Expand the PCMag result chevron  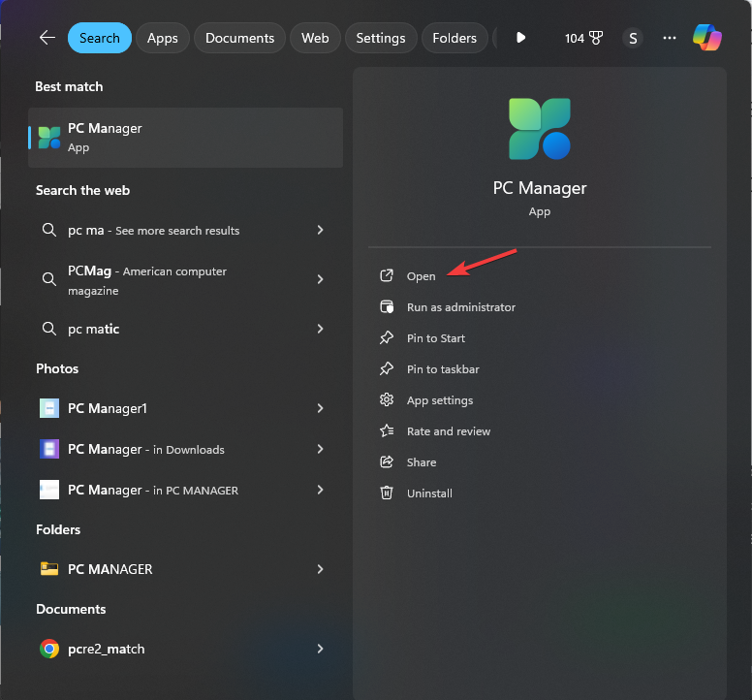[320, 279]
